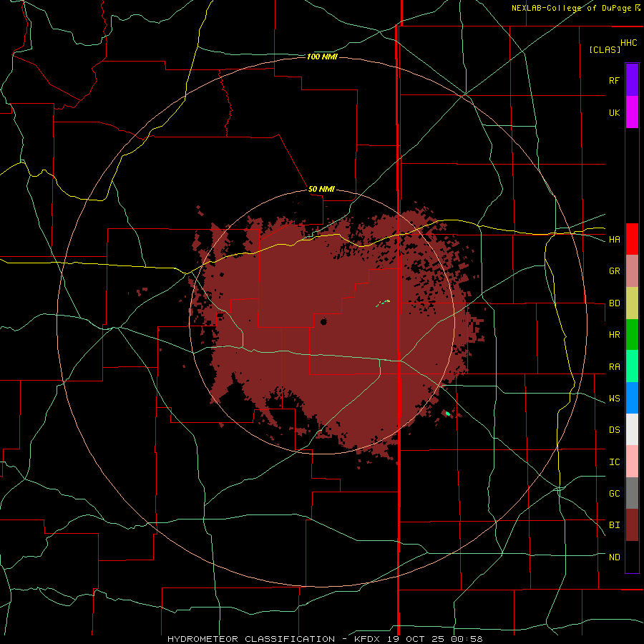Click the BD legend label
This screenshot has width=644, height=644.
pos(614,303)
